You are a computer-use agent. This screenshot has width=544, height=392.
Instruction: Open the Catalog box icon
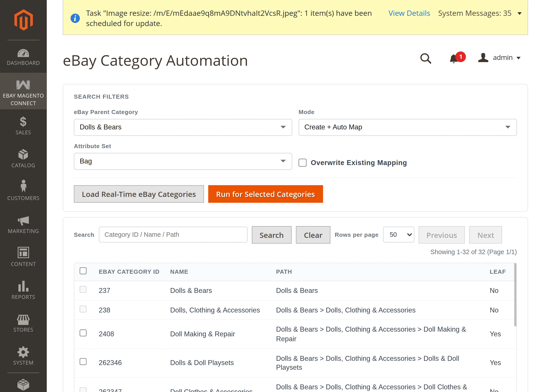point(23,155)
